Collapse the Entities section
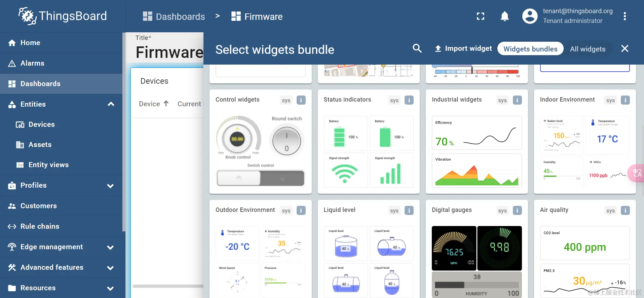Screen dimensions: 644x298 111,104
